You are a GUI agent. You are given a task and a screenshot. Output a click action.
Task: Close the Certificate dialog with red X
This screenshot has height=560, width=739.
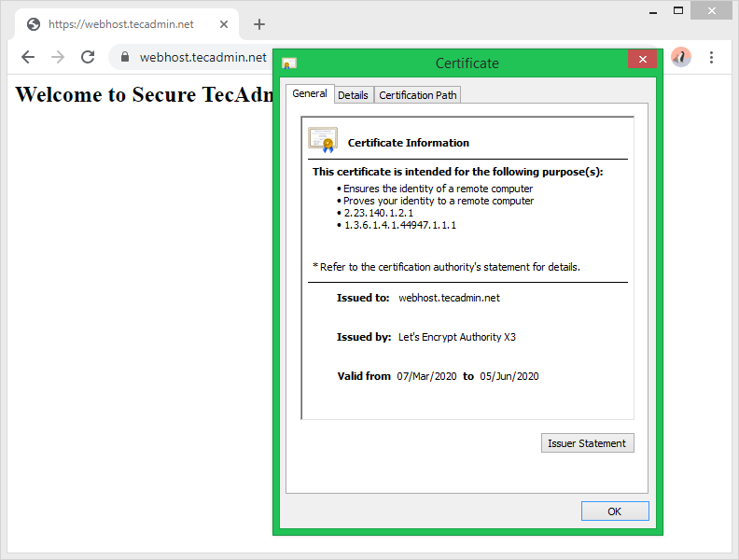pyautogui.click(x=642, y=59)
